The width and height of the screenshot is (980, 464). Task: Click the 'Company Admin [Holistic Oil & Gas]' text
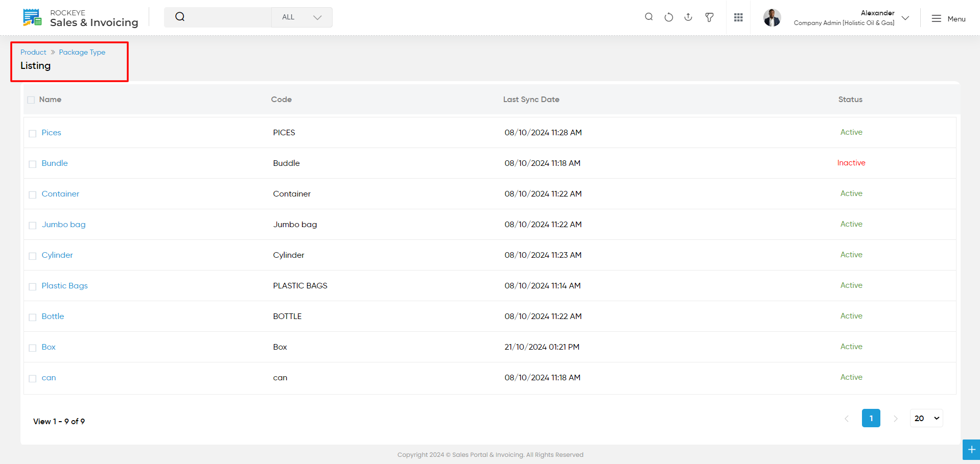(844, 23)
